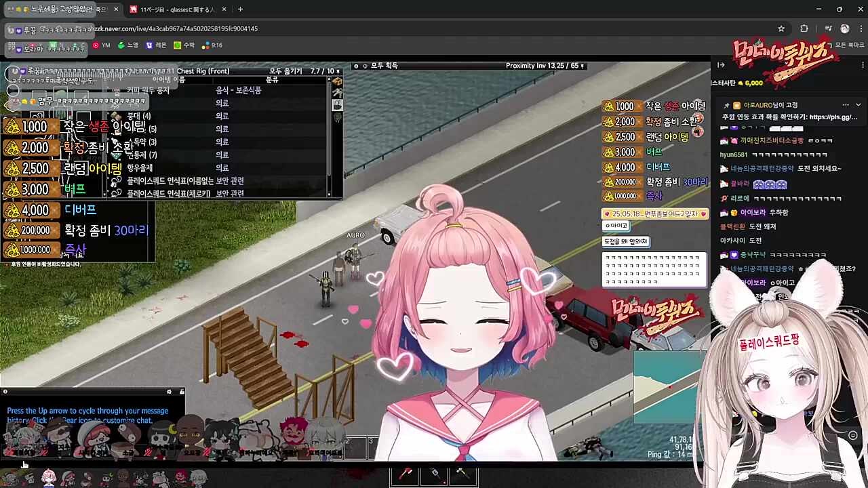This screenshot has height=488, width=868.
Task: Select chat user 리로에
Action: (739, 199)
